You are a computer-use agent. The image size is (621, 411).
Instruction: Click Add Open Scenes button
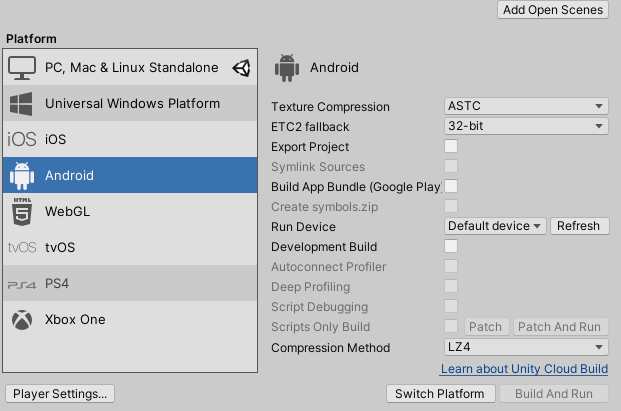(x=553, y=10)
